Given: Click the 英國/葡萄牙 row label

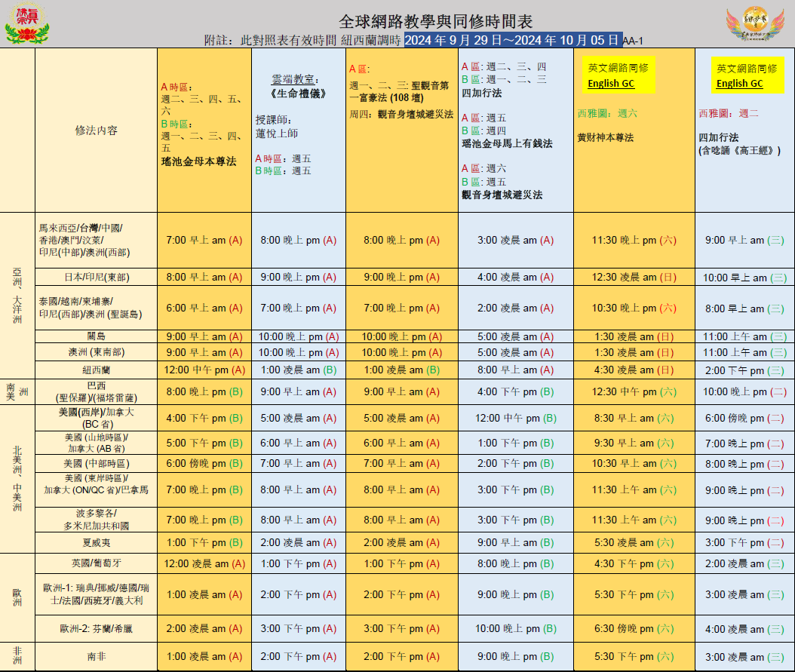Looking at the screenshot, I should (96, 563).
